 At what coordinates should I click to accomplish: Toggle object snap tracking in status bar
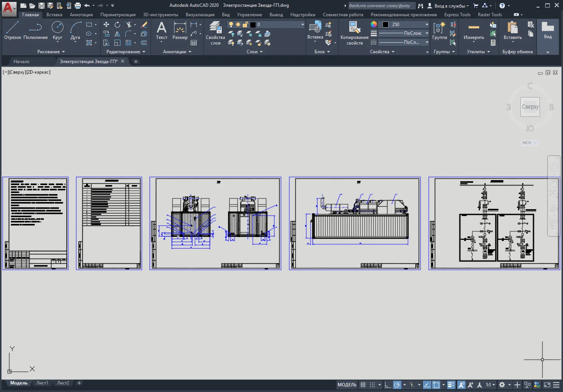pos(427,385)
